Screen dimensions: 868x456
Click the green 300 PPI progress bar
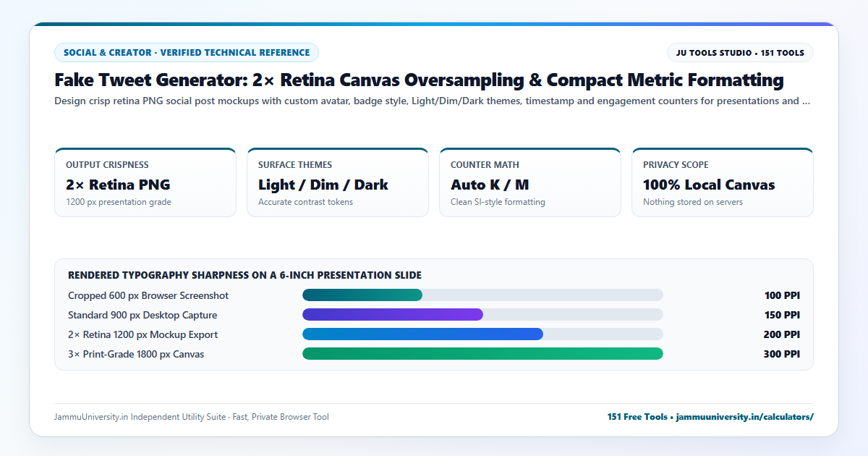(x=482, y=354)
